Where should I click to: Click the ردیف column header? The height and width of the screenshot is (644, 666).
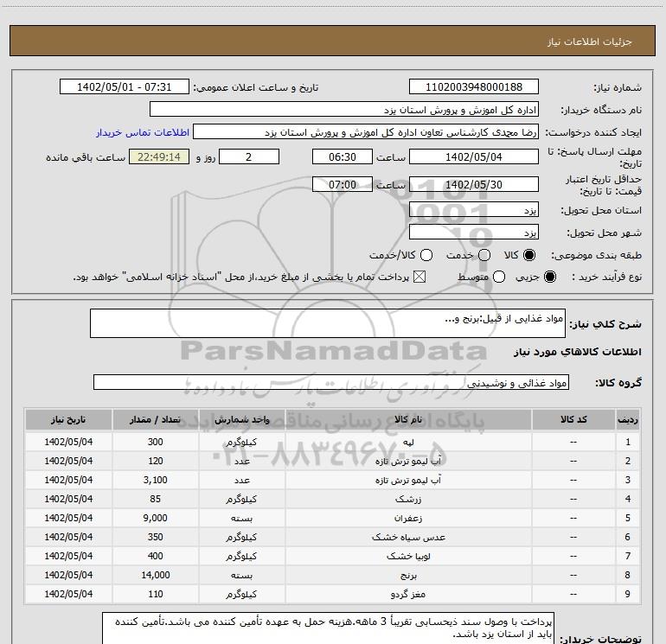coord(628,419)
